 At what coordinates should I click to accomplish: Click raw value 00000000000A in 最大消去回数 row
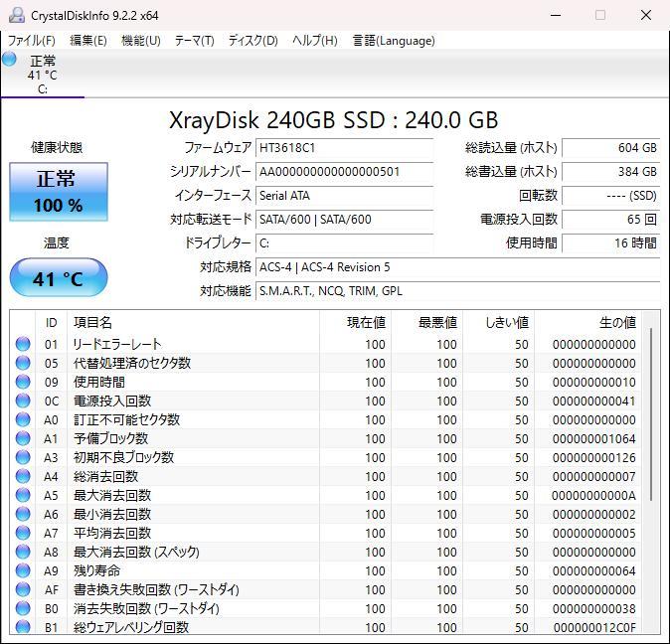click(x=593, y=495)
